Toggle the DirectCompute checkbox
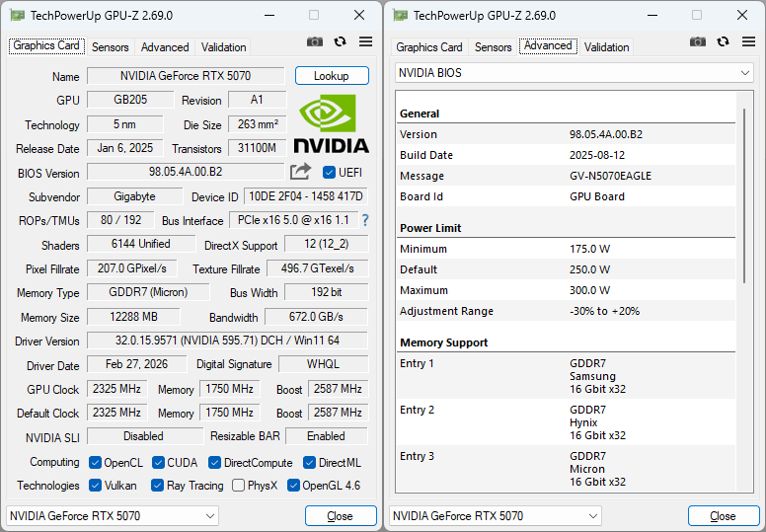This screenshot has width=766, height=532. [x=214, y=462]
